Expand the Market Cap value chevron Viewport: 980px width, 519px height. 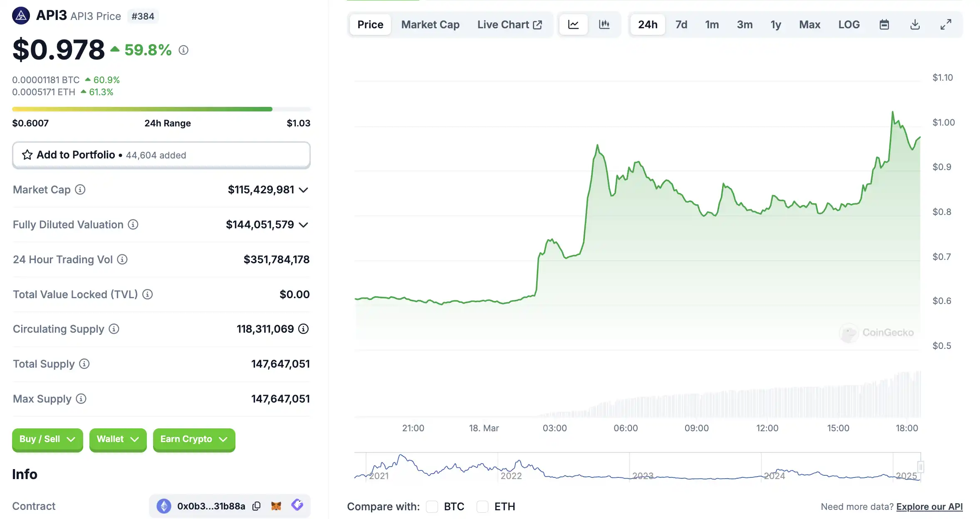pyautogui.click(x=304, y=190)
